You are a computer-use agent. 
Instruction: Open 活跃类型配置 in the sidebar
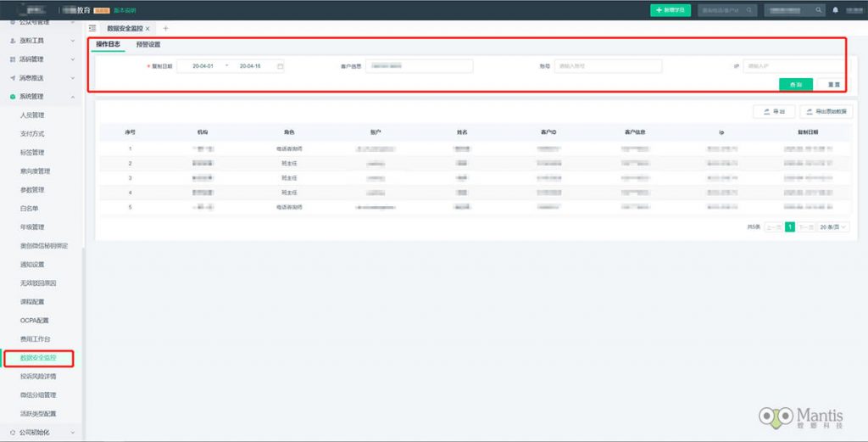(x=38, y=414)
